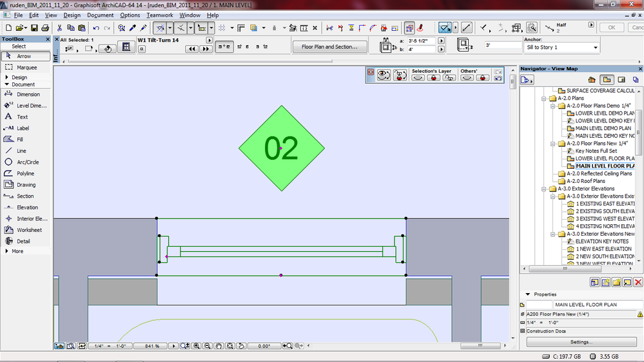Toggle lock for Others' layers
Image resolution: width=644 pixels, height=362 pixels.
click(482, 78)
